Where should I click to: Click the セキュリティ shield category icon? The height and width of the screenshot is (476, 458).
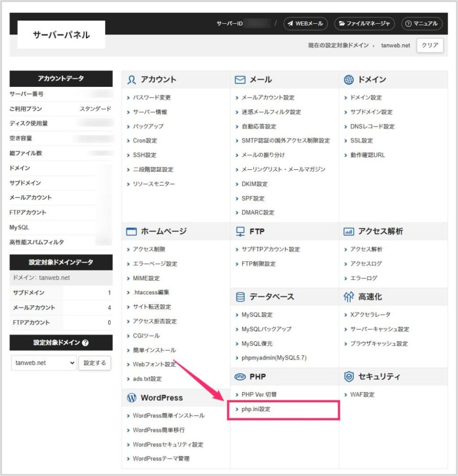coord(349,377)
